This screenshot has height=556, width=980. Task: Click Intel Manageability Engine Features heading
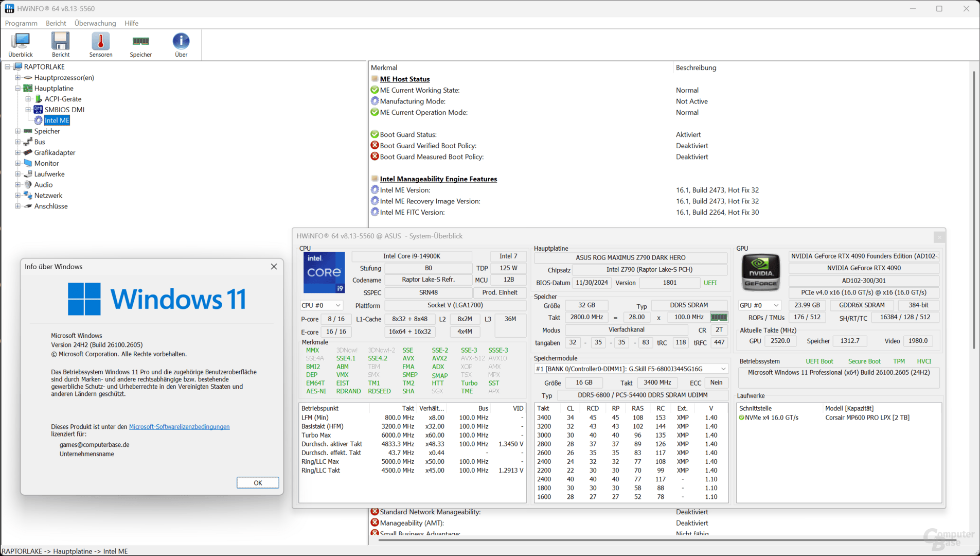438,179
